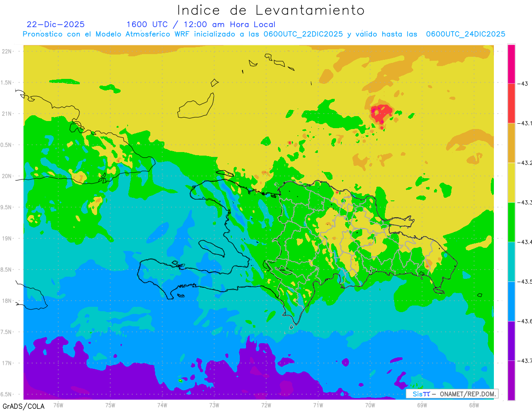Click the '20N' latitude label
Image resolution: width=532 pixels, height=411 pixels.
pyautogui.click(x=7, y=176)
